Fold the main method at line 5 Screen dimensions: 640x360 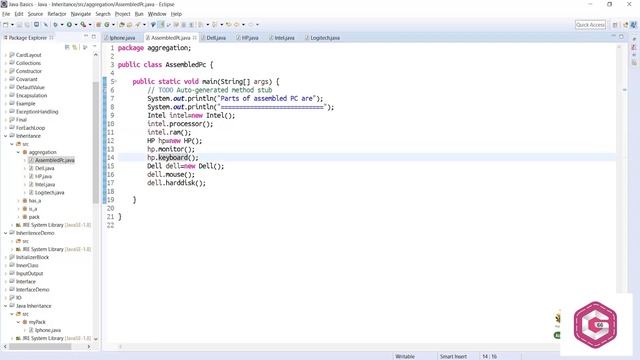[x=116, y=81]
